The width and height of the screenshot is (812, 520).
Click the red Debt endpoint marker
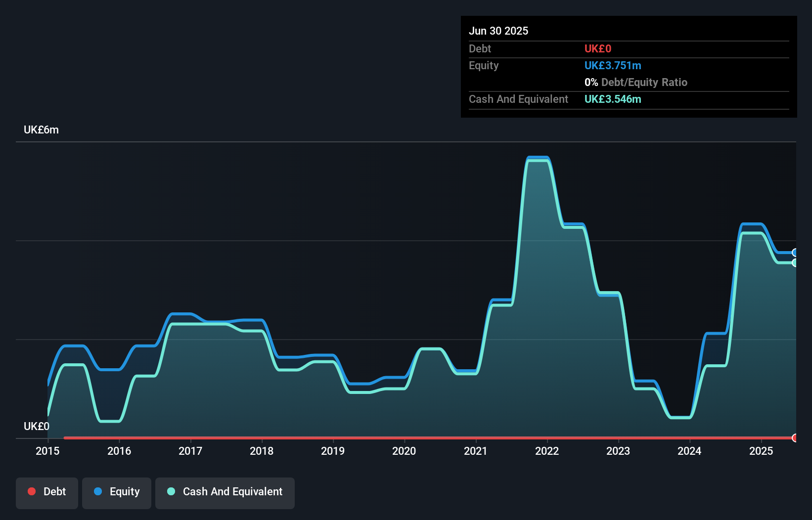(x=795, y=438)
